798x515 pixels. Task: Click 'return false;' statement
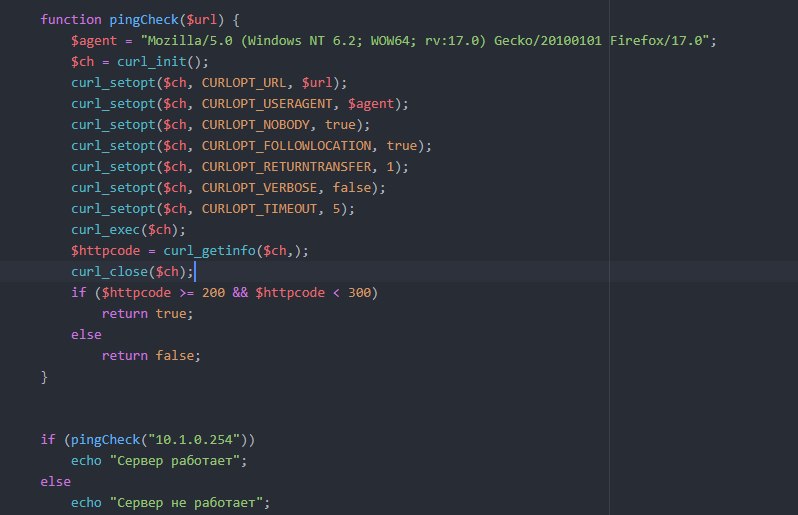(x=151, y=356)
